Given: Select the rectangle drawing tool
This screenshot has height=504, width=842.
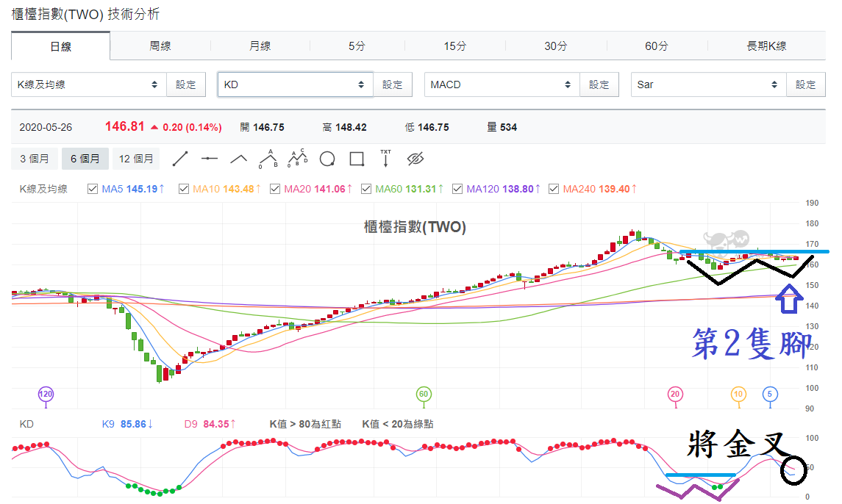Looking at the screenshot, I should pyautogui.click(x=357, y=159).
